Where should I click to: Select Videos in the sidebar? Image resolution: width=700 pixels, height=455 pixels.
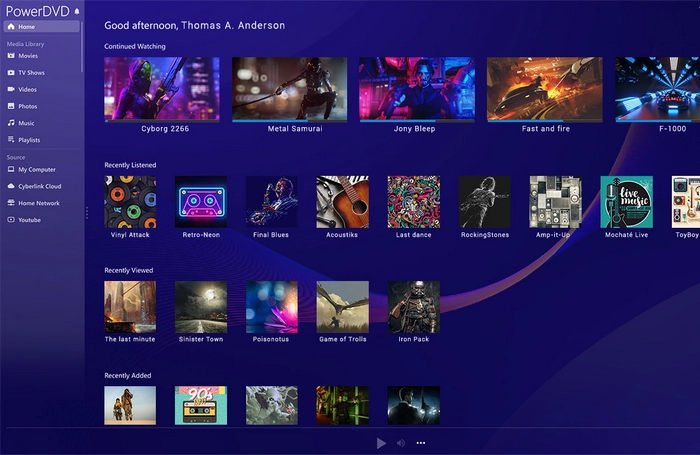[28, 89]
